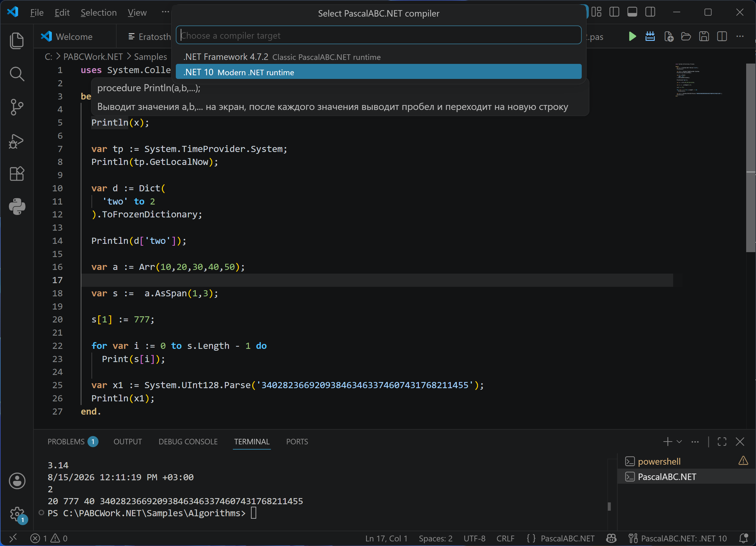Open the Edit menu

coord(62,12)
